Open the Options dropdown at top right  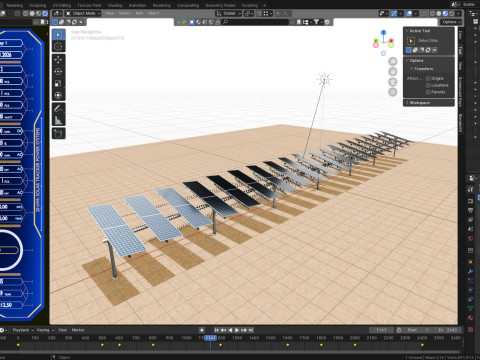click(x=451, y=22)
